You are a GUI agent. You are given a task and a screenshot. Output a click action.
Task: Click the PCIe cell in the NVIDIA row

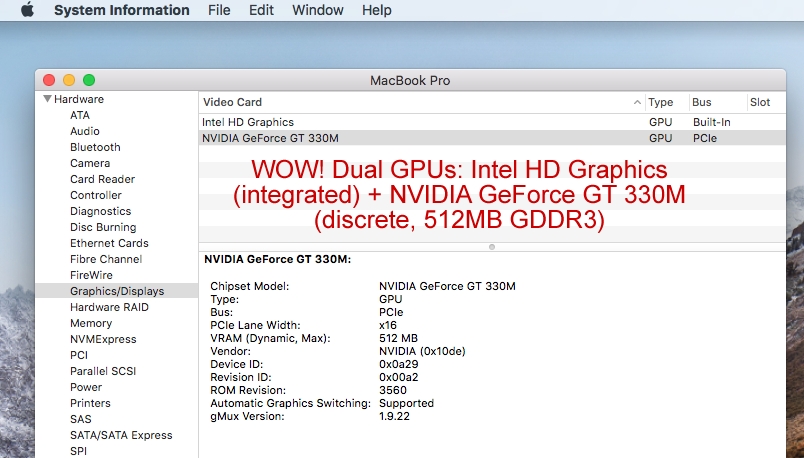point(705,138)
